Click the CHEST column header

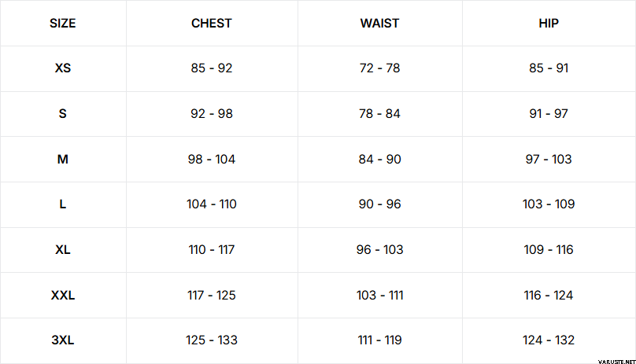[x=212, y=23]
